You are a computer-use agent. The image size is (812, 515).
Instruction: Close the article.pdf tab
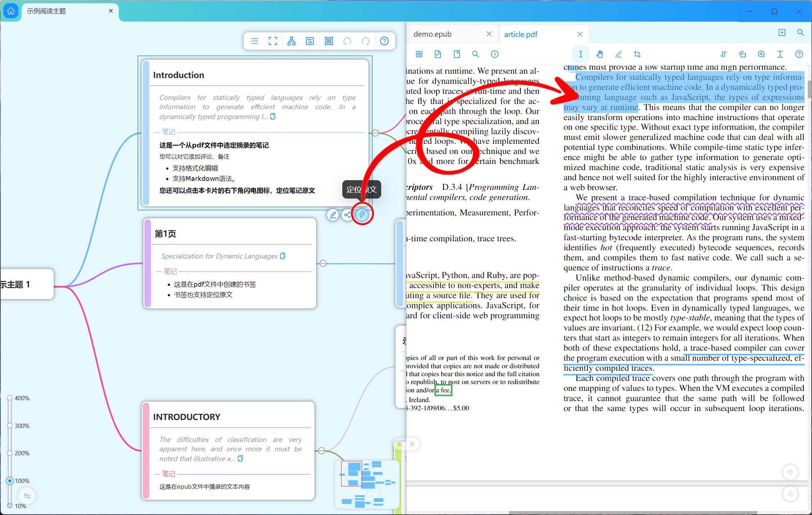(x=579, y=34)
